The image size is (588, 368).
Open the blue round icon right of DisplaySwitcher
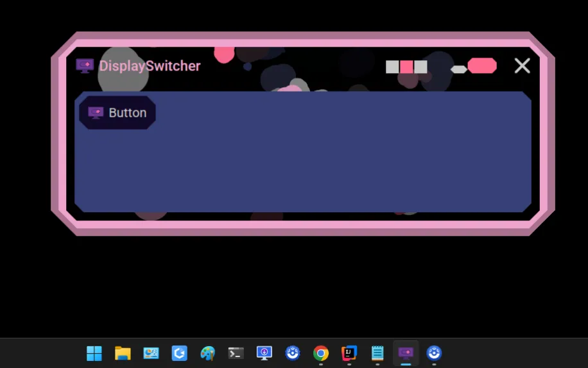click(434, 353)
